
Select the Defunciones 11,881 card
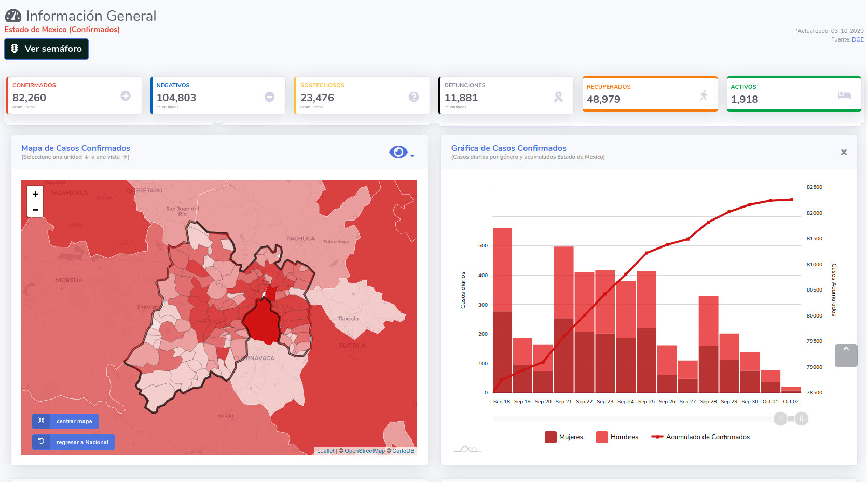click(x=506, y=95)
